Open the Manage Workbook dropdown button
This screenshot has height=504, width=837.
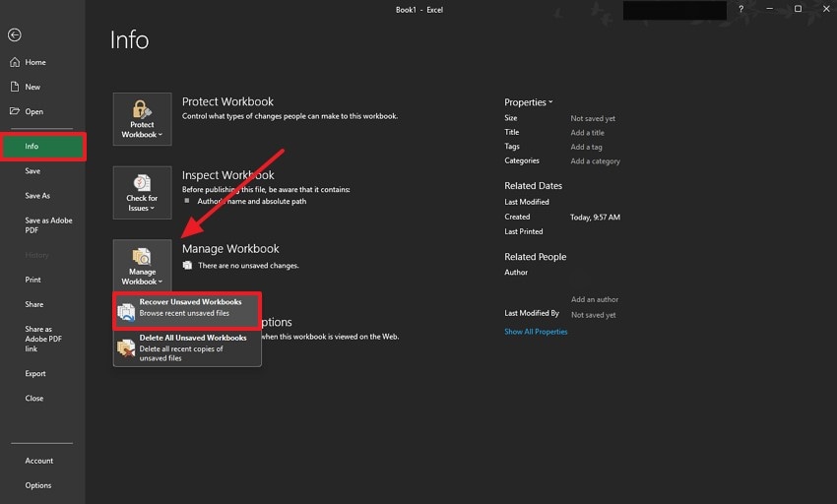coord(142,266)
